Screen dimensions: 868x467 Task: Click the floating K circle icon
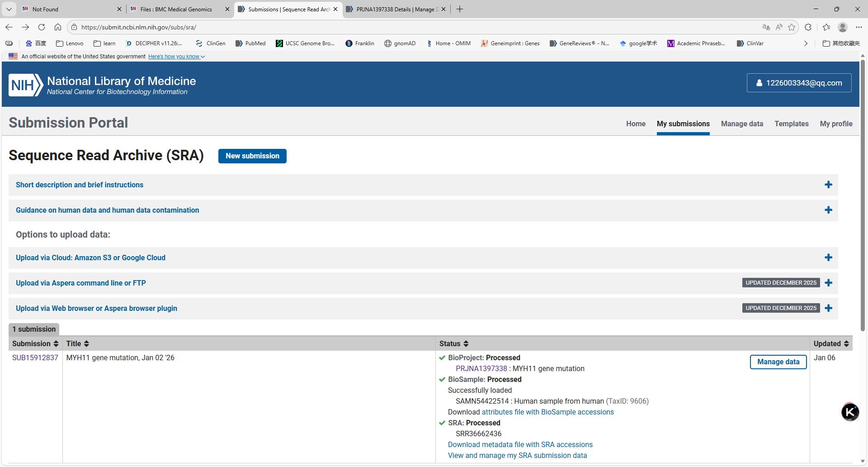[850, 412]
